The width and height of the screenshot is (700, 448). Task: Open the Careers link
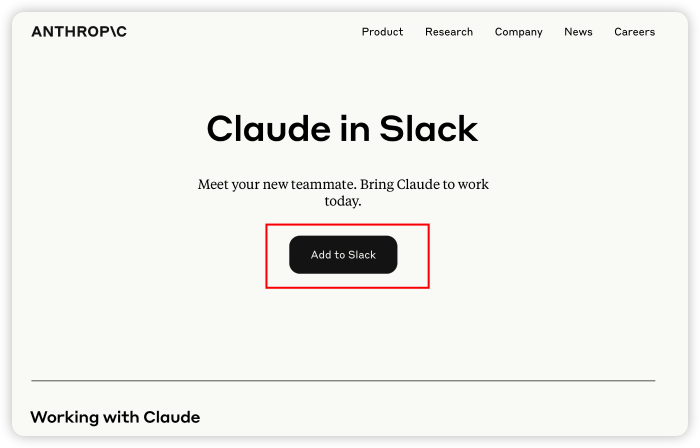pyautogui.click(x=634, y=32)
